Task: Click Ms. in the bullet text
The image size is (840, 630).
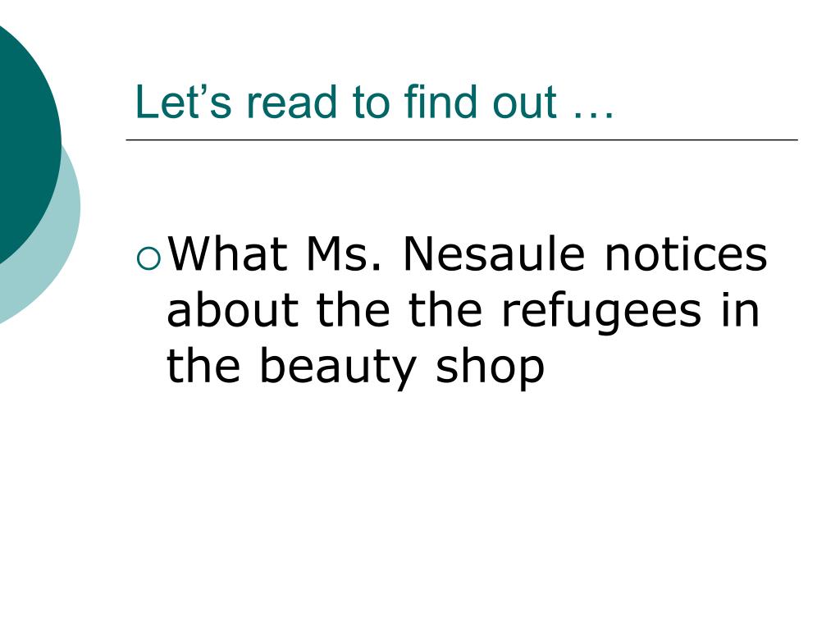Action: click(344, 253)
